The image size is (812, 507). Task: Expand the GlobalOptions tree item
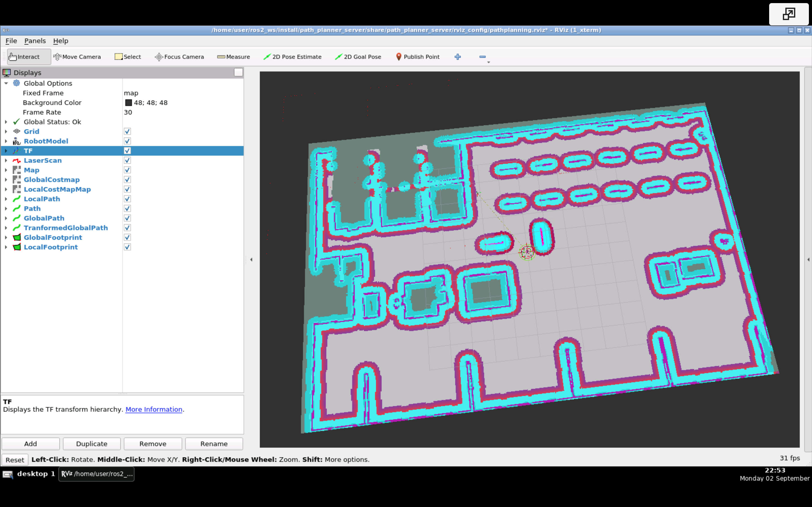pyautogui.click(x=6, y=83)
